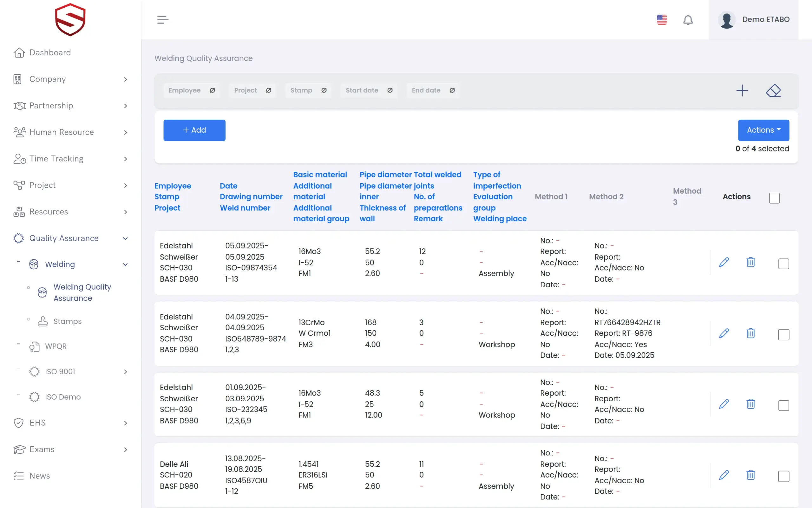Screen dimensions: 812x508
Task: Edit the Delle Ali row
Action: pyautogui.click(x=724, y=475)
